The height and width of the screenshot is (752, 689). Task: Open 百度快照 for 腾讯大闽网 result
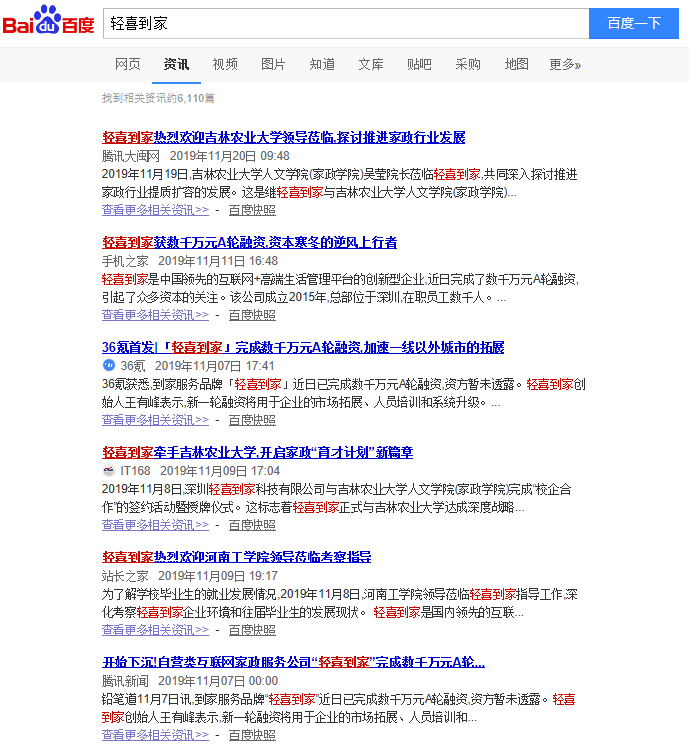coord(252,210)
